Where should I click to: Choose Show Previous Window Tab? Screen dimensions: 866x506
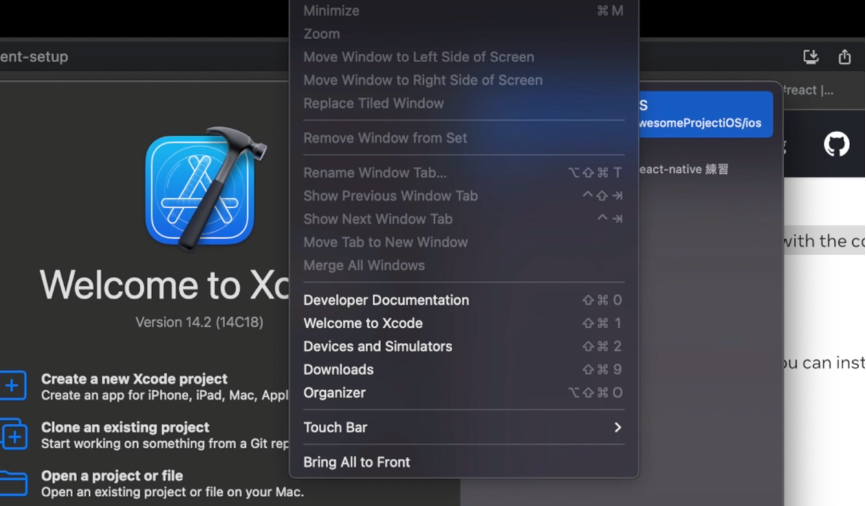(x=464, y=196)
